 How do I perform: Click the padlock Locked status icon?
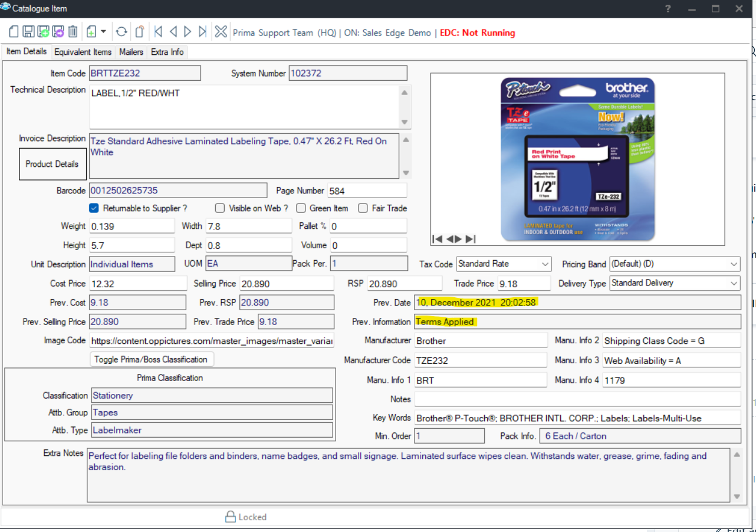point(231,517)
